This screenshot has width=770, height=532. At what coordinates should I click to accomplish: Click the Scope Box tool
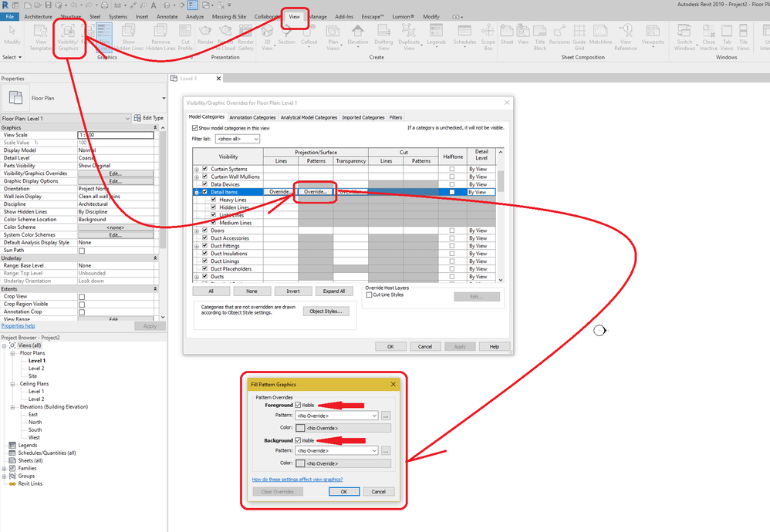click(x=488, y=37)
